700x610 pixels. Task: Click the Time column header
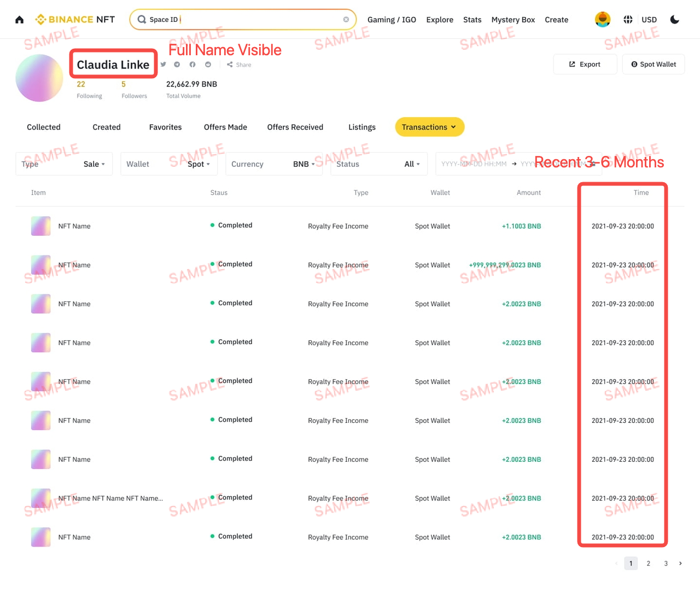tap(641, 193)
